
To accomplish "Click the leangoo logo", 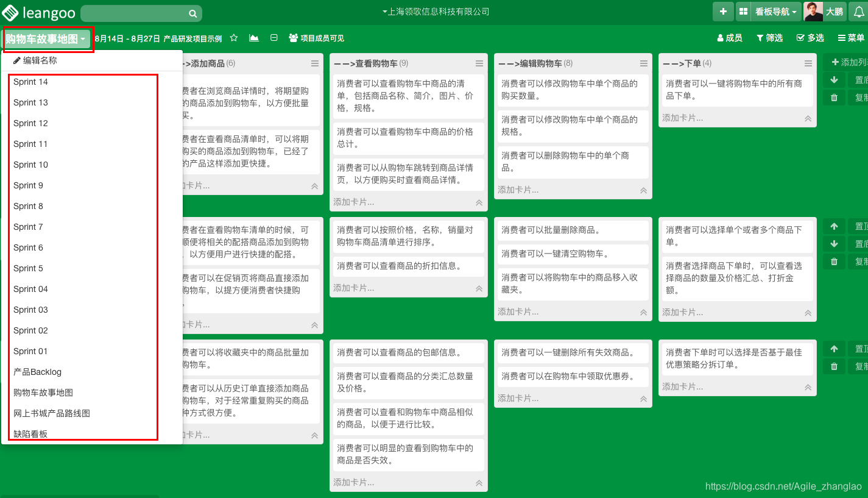I will [38, 12].
